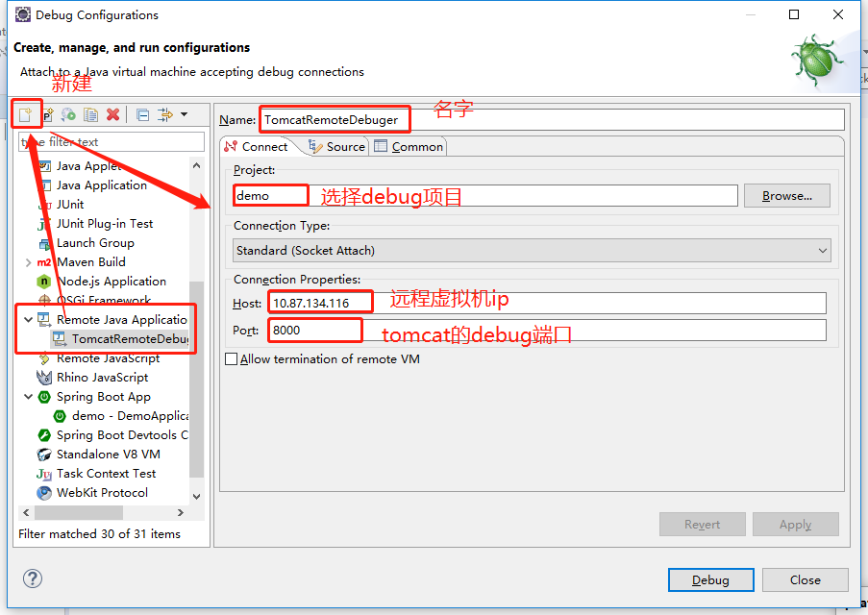Collapse the Spring Boot App node
Viewport: 868px width, 615px height.
pyautogui.click(x=28, y=396)
